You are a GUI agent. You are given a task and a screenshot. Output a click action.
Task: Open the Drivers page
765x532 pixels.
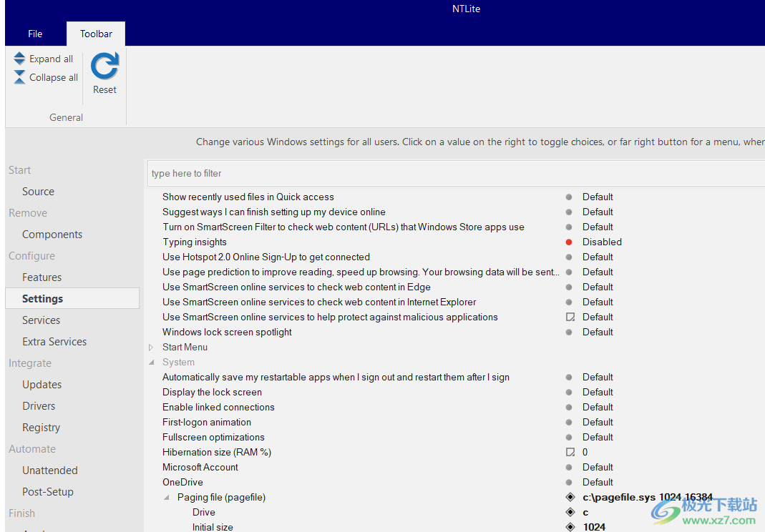click(39, 406)
